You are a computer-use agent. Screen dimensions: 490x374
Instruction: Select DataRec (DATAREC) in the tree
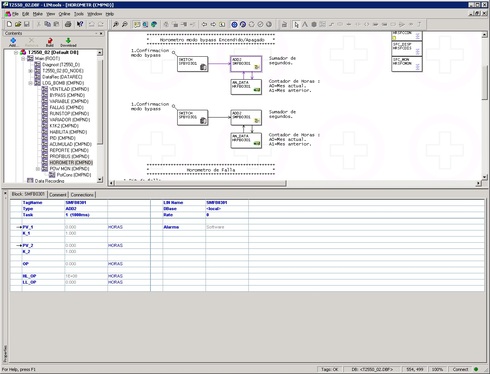(62, 77)
